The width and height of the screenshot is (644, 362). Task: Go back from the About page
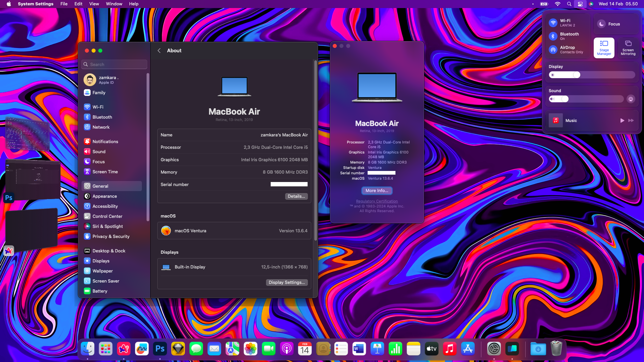159,51
